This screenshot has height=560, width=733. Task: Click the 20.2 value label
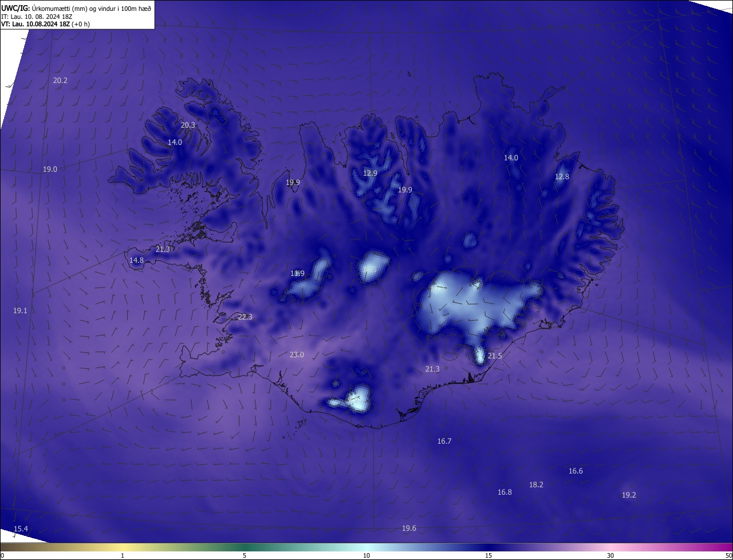(60, 81)
